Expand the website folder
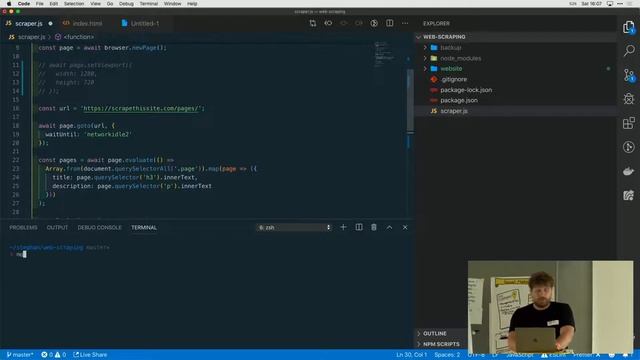This screenshot has height=360, width=640. point(425,69)
